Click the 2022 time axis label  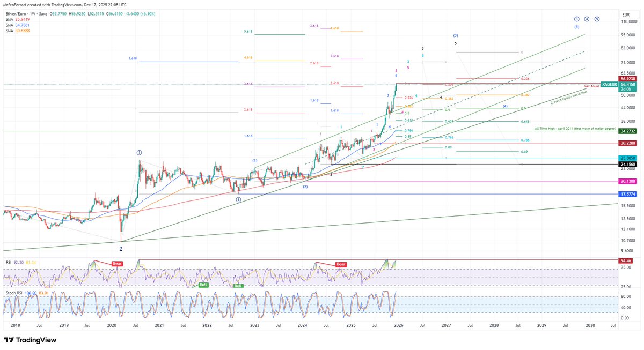(207, 325)
